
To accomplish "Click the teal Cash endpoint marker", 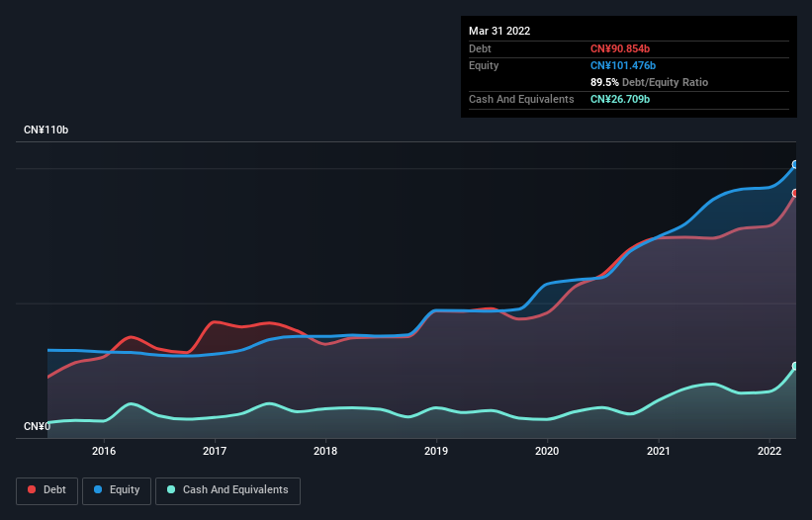I will tap(795, 366).
